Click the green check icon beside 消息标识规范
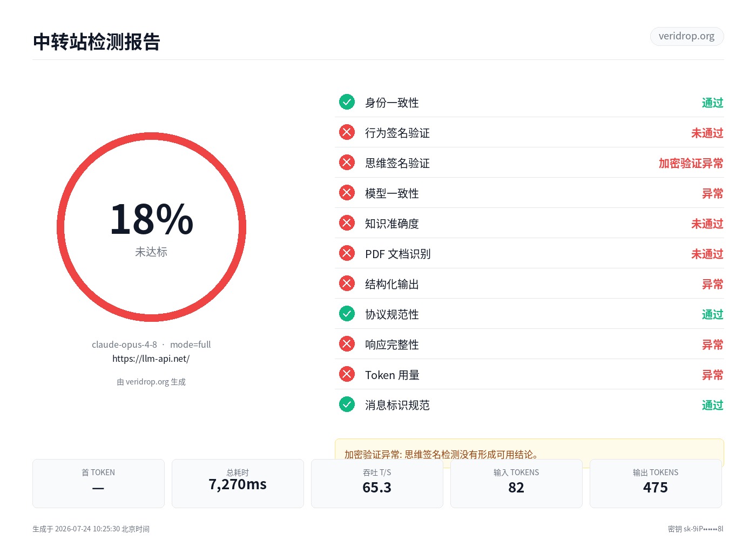This screenshot has height=540, width=756. (x=347, y=404)
